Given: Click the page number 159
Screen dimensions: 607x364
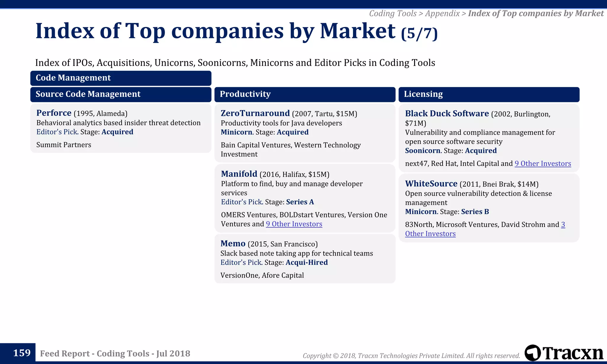Looking at the screenshot, I should click(22, 353).
